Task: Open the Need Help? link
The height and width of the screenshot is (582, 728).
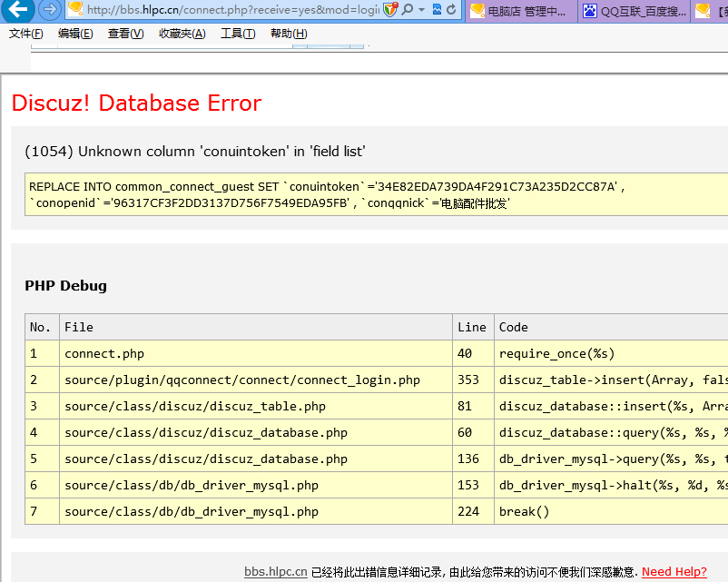Action: 674,572
